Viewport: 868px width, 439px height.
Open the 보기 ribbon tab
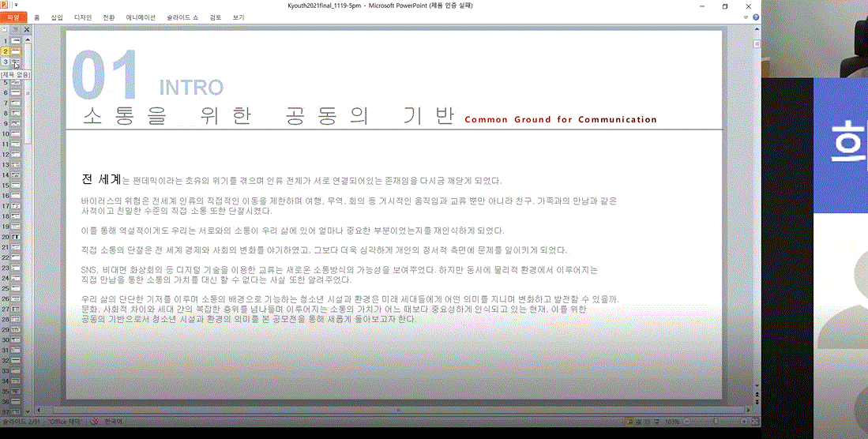(239, 17)
